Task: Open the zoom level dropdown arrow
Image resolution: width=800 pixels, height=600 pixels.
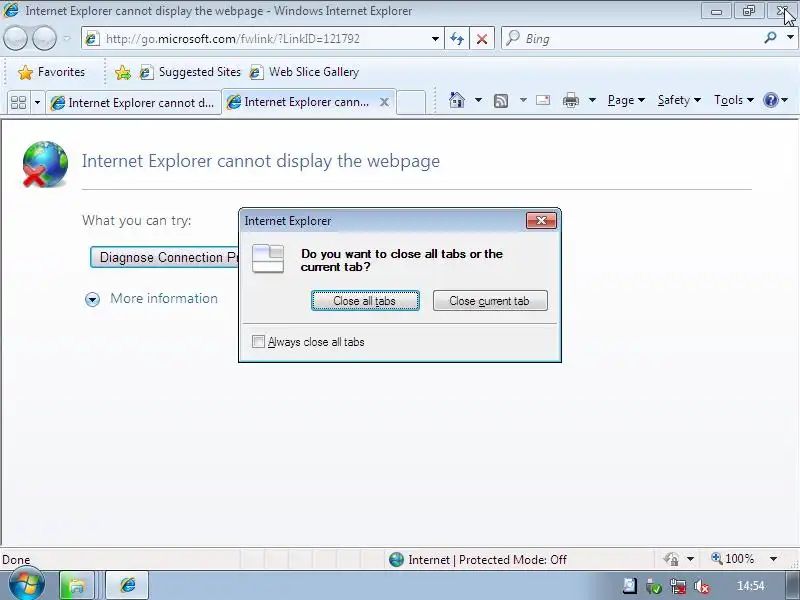Action: pos(773,559)
